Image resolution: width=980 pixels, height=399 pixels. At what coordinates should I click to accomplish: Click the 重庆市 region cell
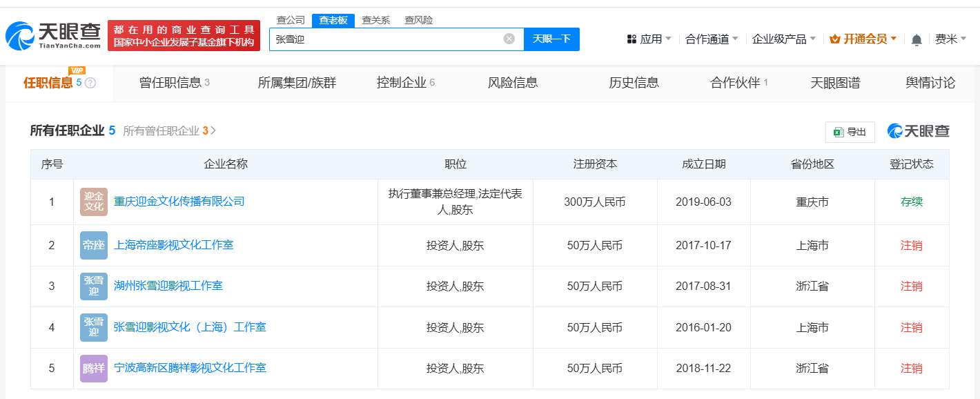pos(812,202)
